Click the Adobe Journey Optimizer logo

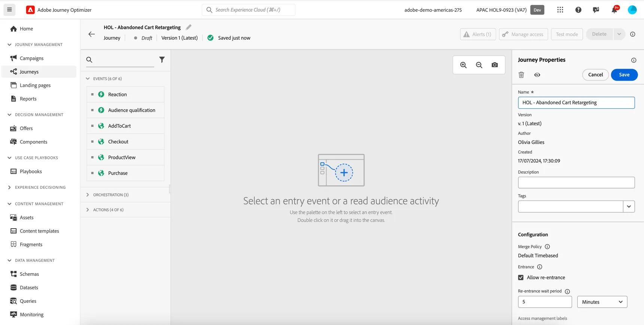click(30, 10)
